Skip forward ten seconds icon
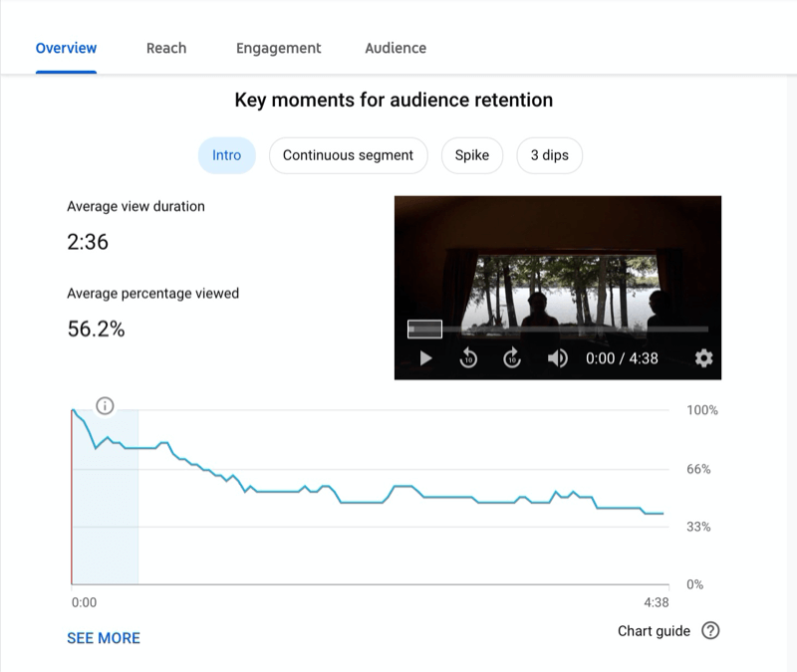797x672 pixels. tap(512, 358)
